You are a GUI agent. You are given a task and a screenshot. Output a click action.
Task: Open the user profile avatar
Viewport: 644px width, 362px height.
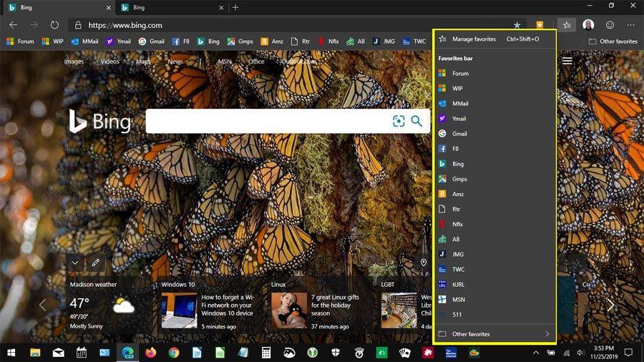pyautogui.click(x=588, y=25)
